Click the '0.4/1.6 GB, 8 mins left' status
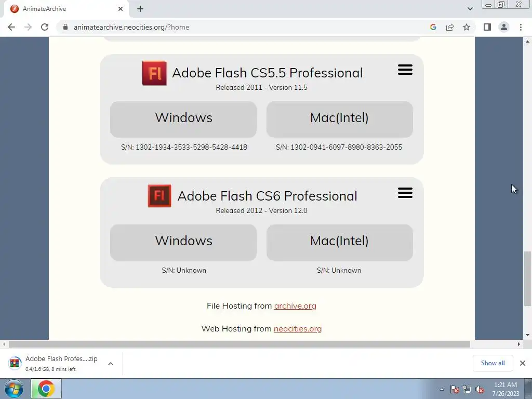Viewport: 532px width, 399px height. pos(50,369)
